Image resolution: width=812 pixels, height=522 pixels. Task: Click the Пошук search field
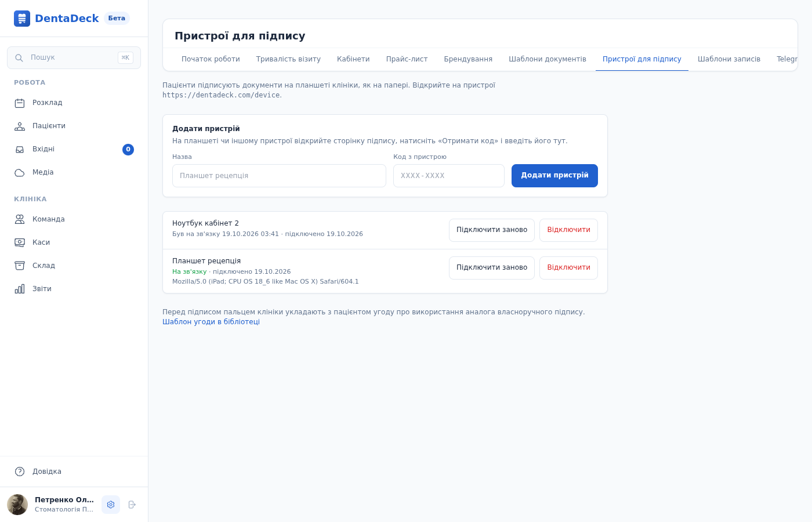74,58
